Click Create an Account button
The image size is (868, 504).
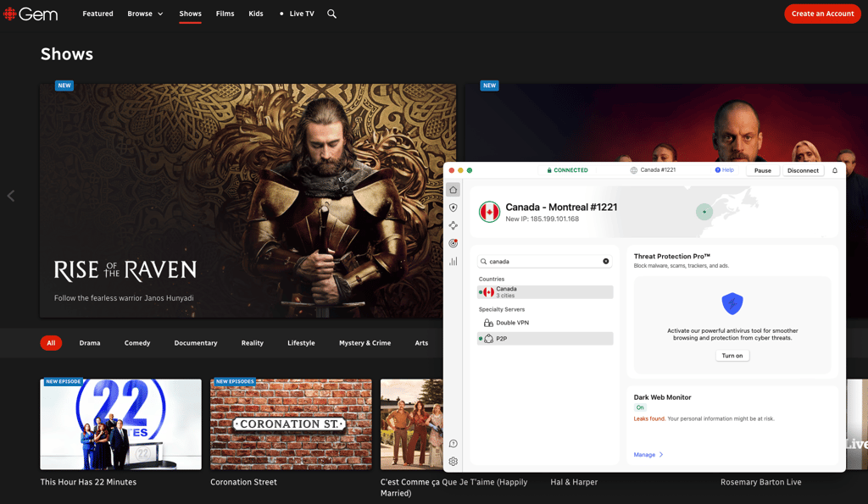point(822,14)
